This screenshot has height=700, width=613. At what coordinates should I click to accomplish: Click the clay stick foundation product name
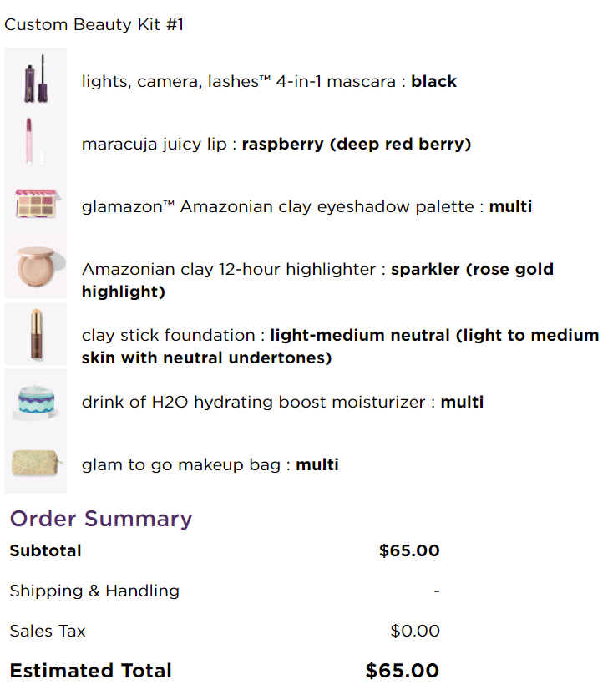pos(171,336)
